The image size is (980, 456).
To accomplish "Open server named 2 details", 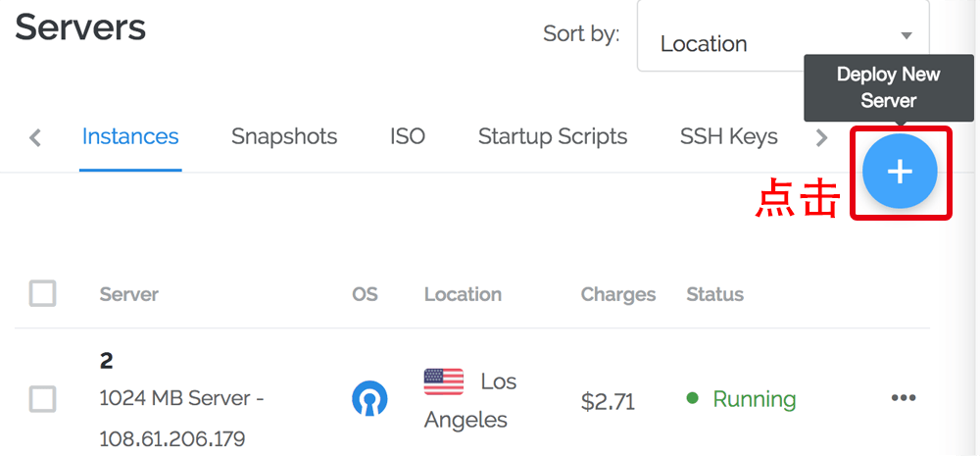I will coord(106,361).
